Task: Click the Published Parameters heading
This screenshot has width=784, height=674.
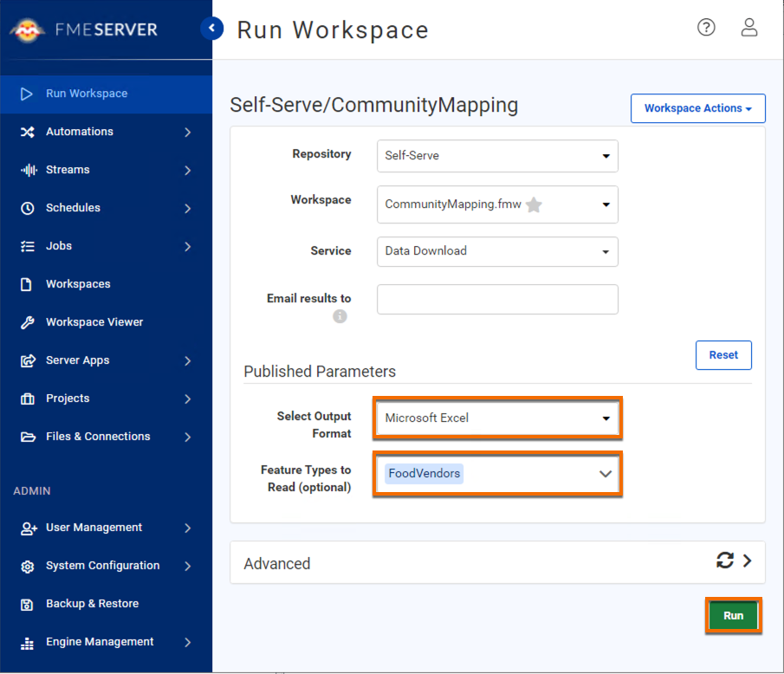Action: pos(320,372)
